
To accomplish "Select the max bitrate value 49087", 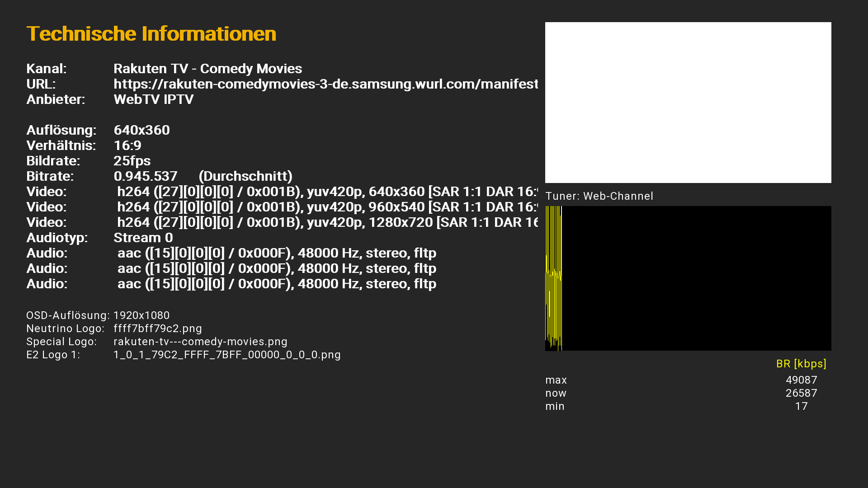I will [801, 380].
